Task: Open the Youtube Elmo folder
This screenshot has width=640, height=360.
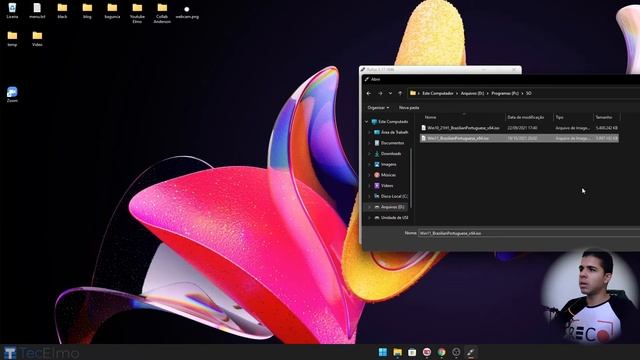Action: [x=137, y=13]
